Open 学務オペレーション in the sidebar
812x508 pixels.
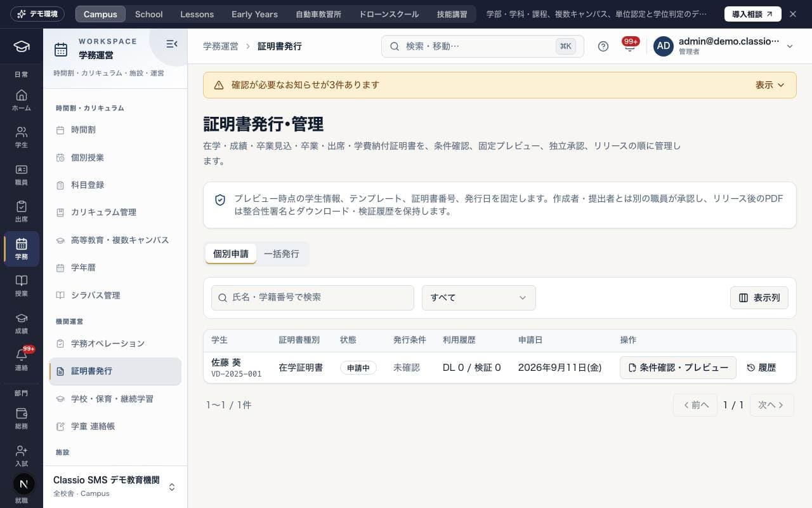(x=115, y=344)
